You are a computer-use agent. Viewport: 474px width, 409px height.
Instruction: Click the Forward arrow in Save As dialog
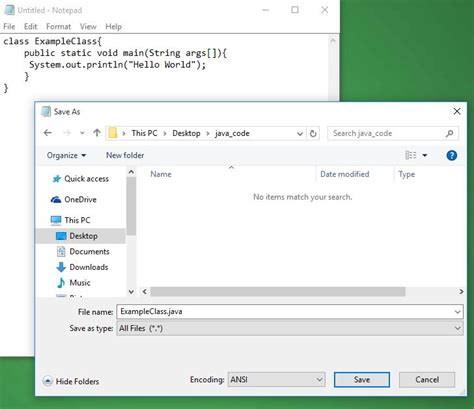(x=67, y=133)
